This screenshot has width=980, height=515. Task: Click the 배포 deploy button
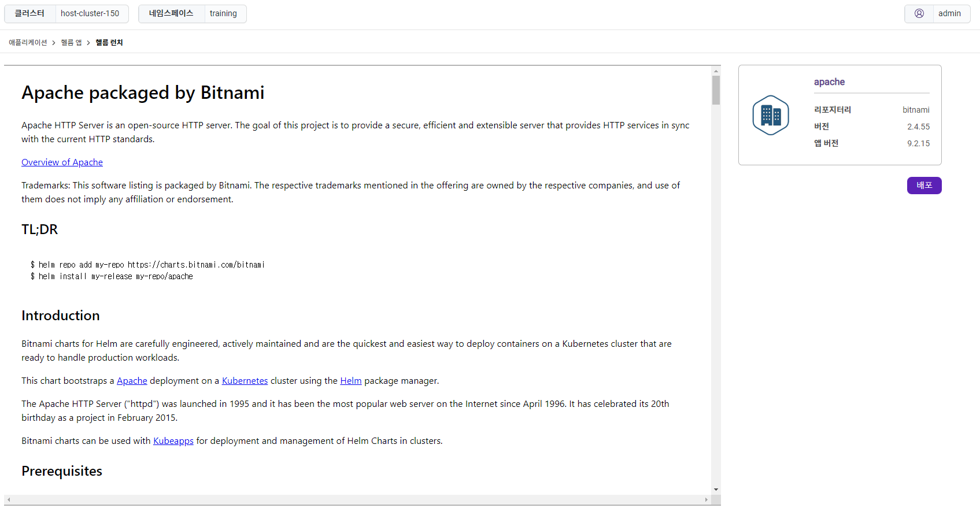924,186
